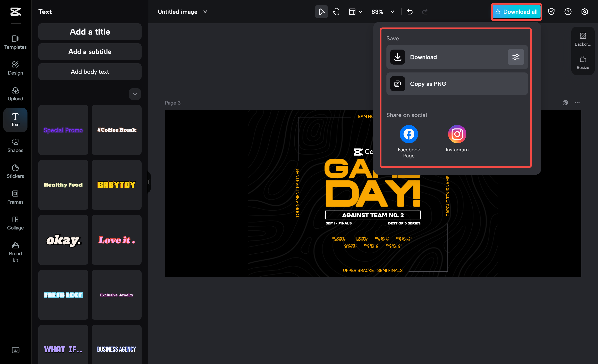Open the Upload panel
598x364 pixels.
[x=15, y=94]
